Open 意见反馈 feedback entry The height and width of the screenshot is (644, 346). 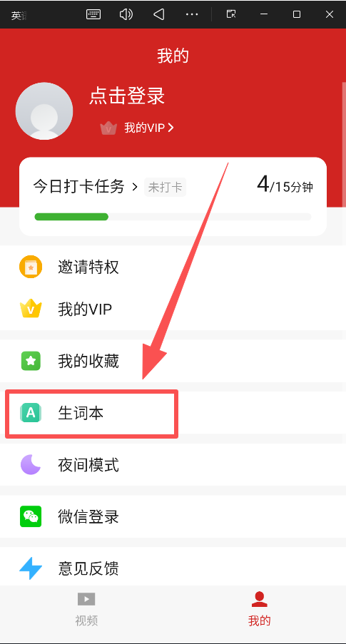tap(173, 568)
